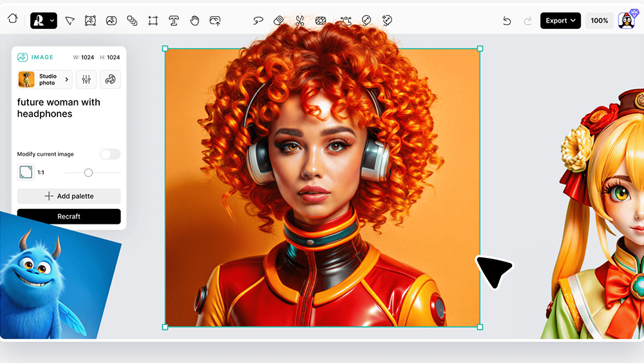Image resolution: width=644 pixels, height=363 pixels.
Task: Click the Recraft generate button
Action: click(69, 217)
